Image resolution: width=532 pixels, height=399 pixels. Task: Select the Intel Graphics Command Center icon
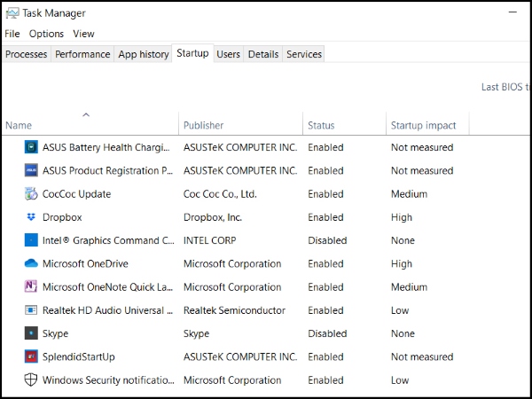(x=32, y=240)
